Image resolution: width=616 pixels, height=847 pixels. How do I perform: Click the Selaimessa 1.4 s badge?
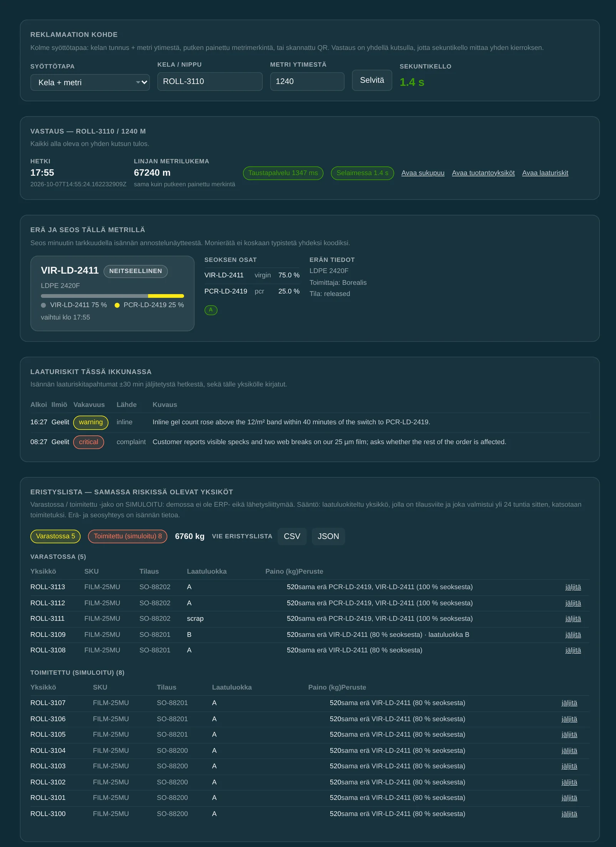click(x=362, y=173)
